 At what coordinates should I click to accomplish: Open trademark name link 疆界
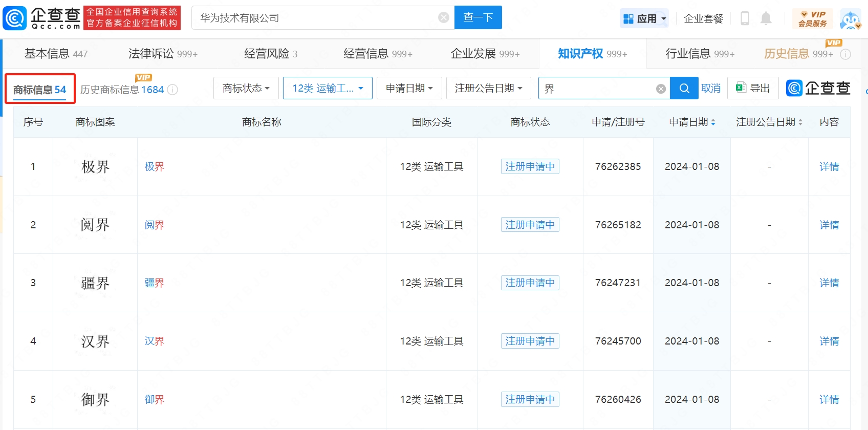pos(154,283)
